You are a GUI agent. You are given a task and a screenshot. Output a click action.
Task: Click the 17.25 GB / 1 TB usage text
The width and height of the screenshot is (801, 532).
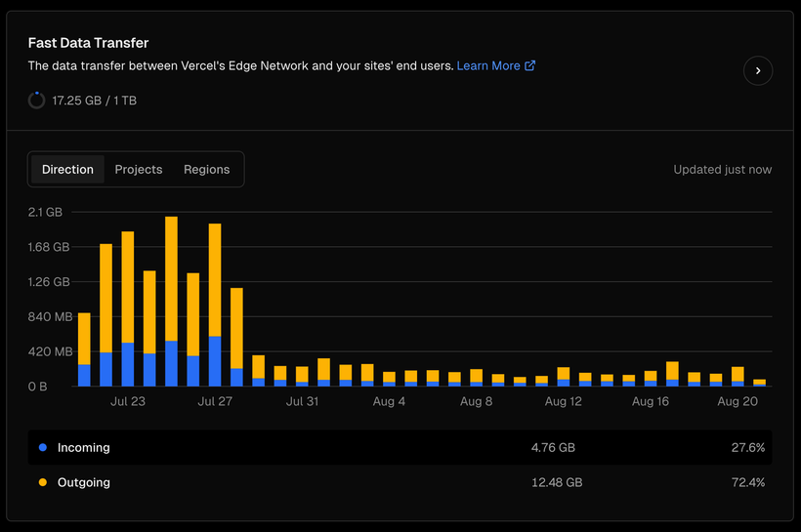click(95, 101)
